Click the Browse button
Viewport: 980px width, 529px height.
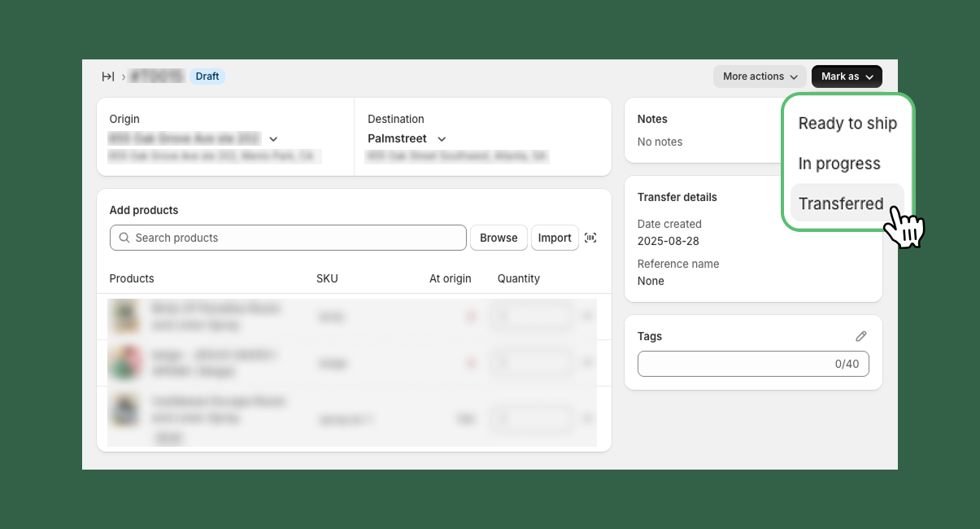(499, 238)
